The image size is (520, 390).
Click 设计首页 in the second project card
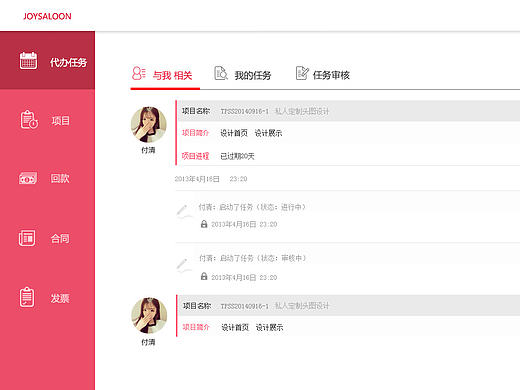pos(235,327)
